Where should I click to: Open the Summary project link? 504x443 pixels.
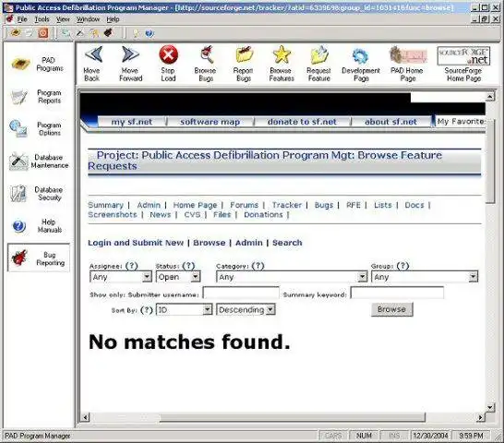[106, 205]
